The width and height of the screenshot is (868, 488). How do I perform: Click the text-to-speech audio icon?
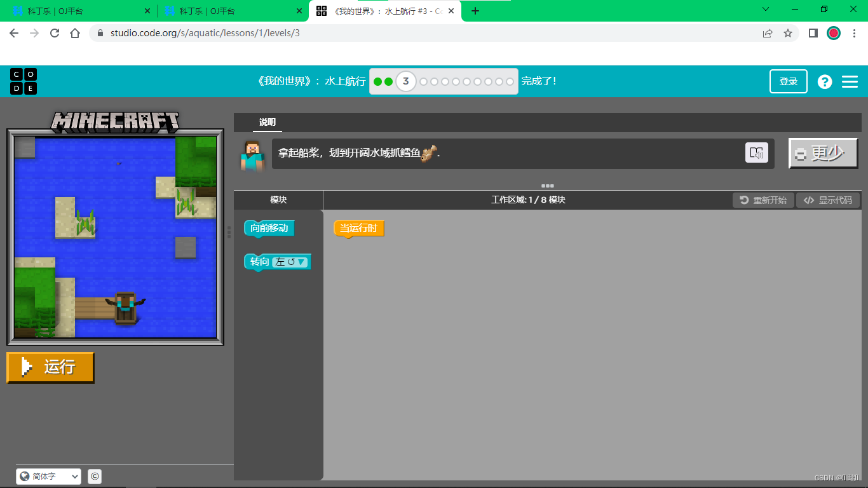click(756, 152)
